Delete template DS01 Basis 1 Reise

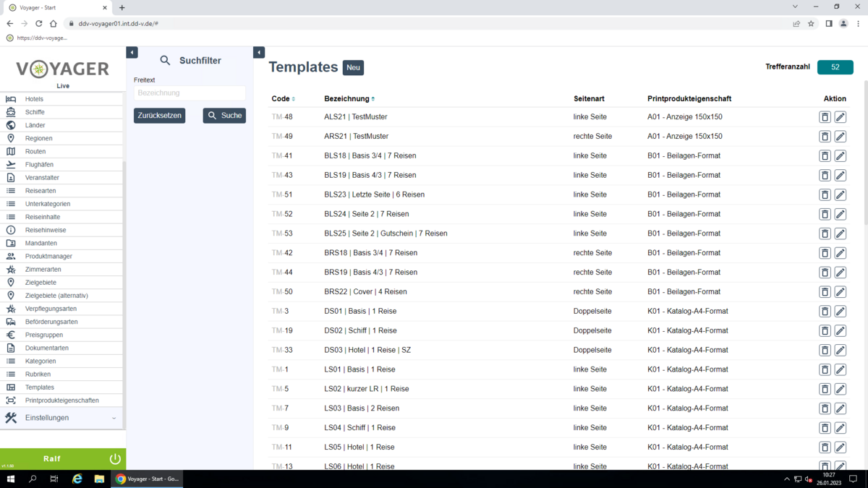tap(825, 312)
